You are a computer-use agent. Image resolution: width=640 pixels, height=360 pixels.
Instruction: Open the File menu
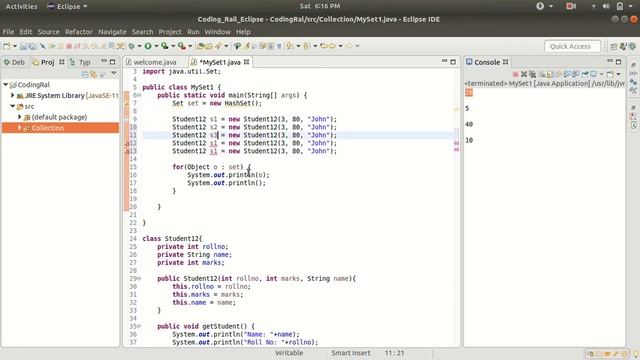(8, 32)
